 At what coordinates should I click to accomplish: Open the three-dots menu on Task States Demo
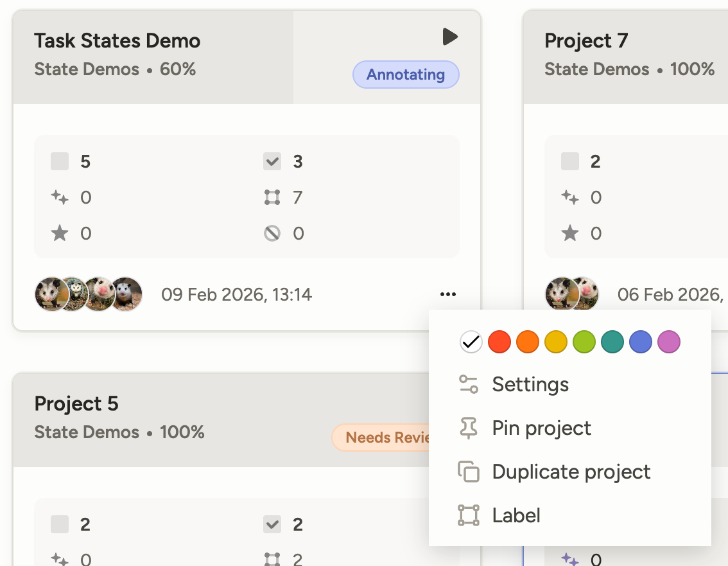448,294
